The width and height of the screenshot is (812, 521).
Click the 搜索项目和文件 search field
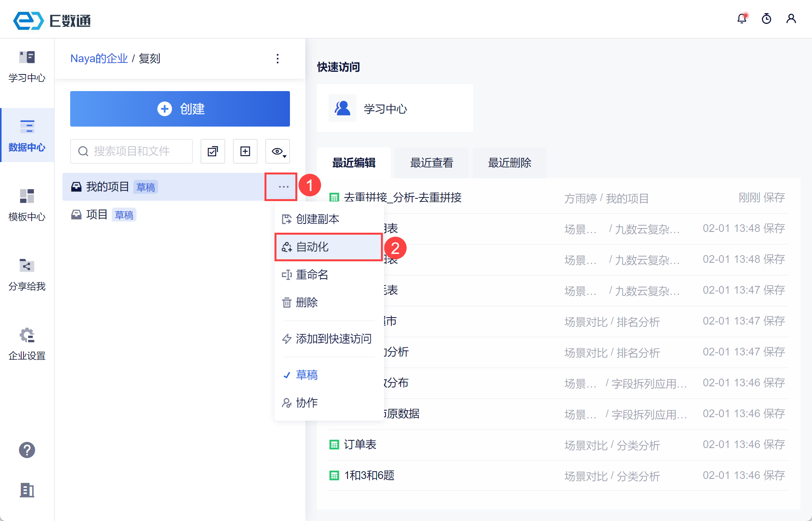coord(131,151)
